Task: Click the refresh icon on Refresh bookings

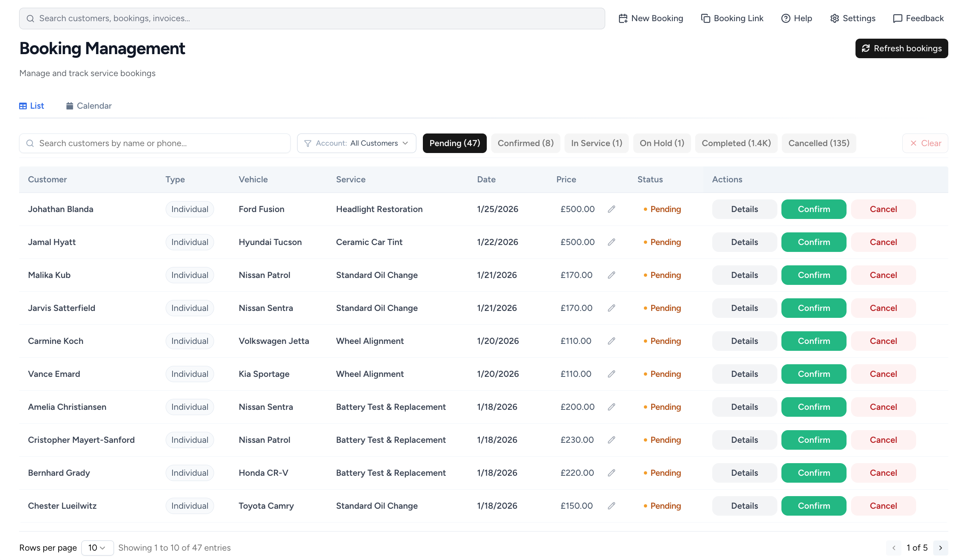Action: [866, 48]
